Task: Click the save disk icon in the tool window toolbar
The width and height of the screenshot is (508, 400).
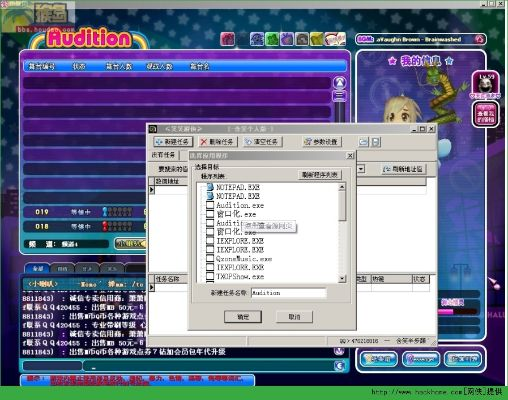Action: 376,142
